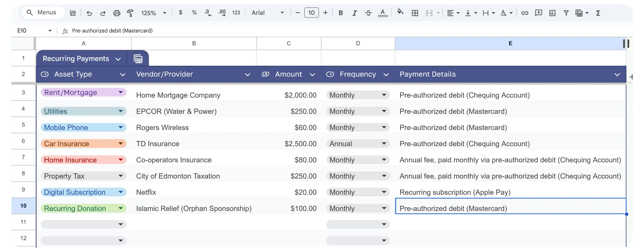Open the Arial font dropdown
Viewport: 644px width, 252px height.
268,13
